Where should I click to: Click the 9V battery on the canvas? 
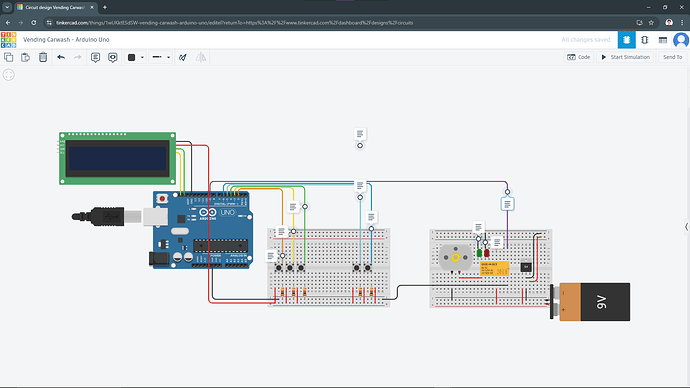590,302
